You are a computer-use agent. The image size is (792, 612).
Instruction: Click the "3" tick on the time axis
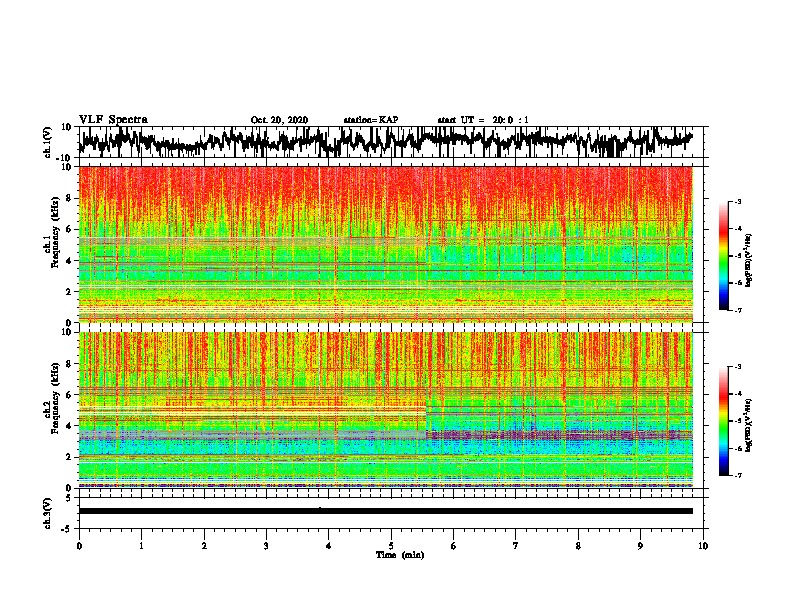click(x=266, y=546)
